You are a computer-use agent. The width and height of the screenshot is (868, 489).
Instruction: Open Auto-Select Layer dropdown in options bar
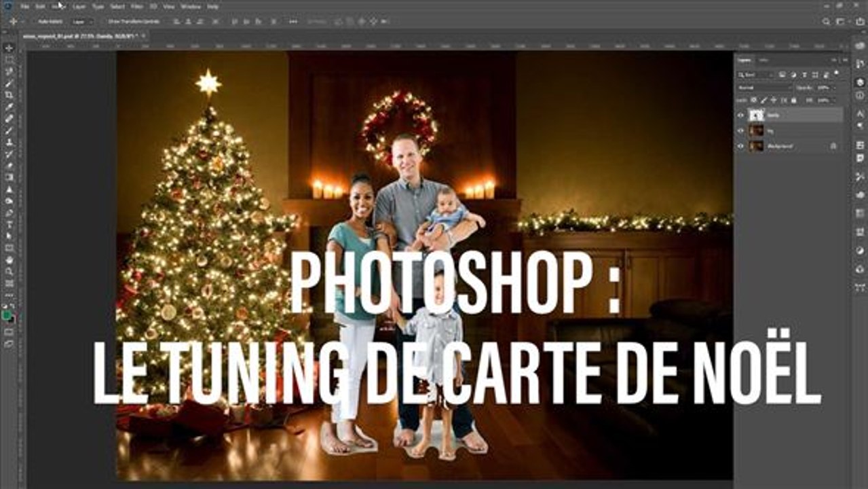[81, 22]
